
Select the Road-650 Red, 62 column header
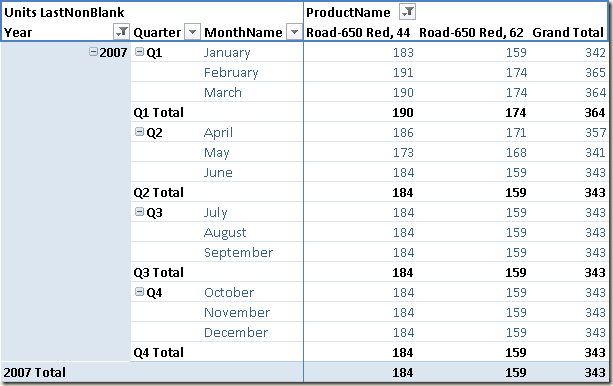point(471,32)
